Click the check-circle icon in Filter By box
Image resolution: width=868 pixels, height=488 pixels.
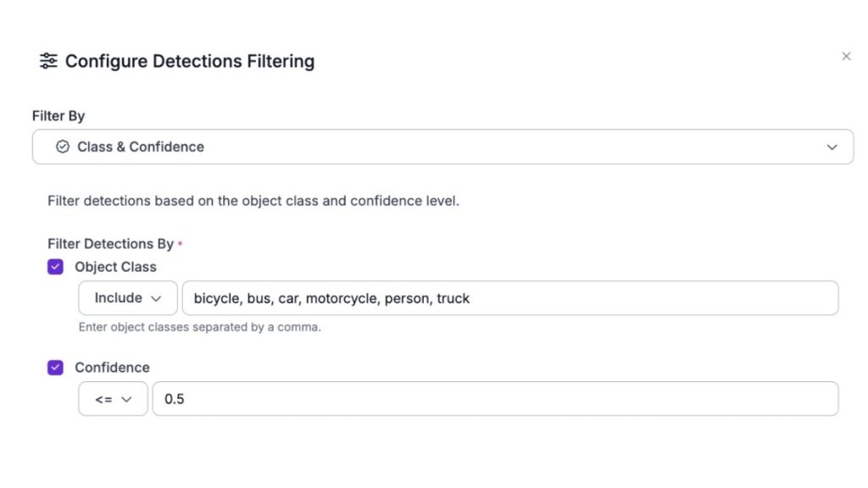62,147
